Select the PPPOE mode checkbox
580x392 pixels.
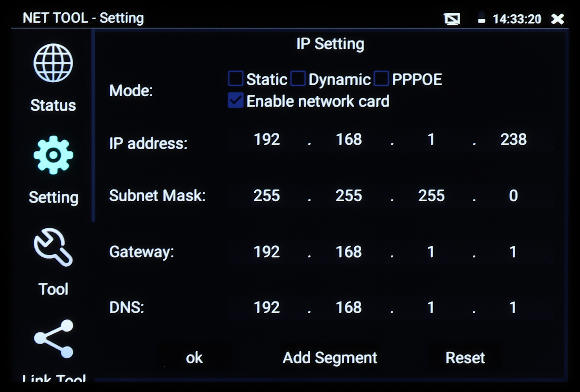click(381, 79)
